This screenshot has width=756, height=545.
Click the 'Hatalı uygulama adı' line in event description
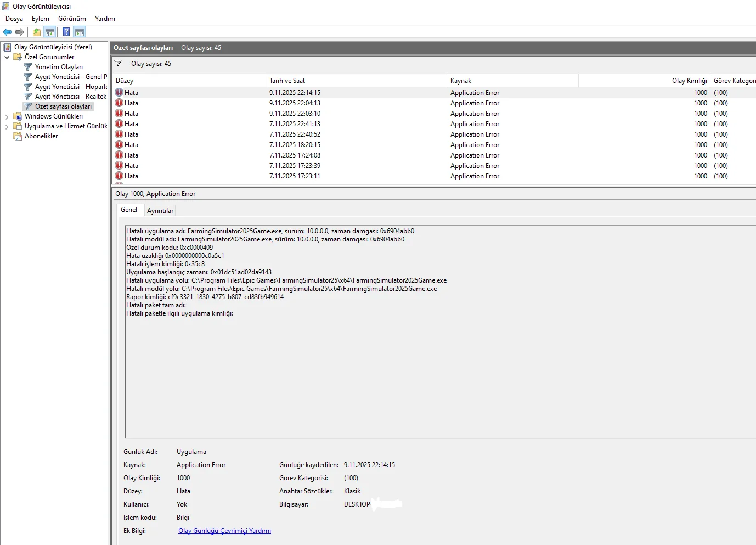(270, 231)
